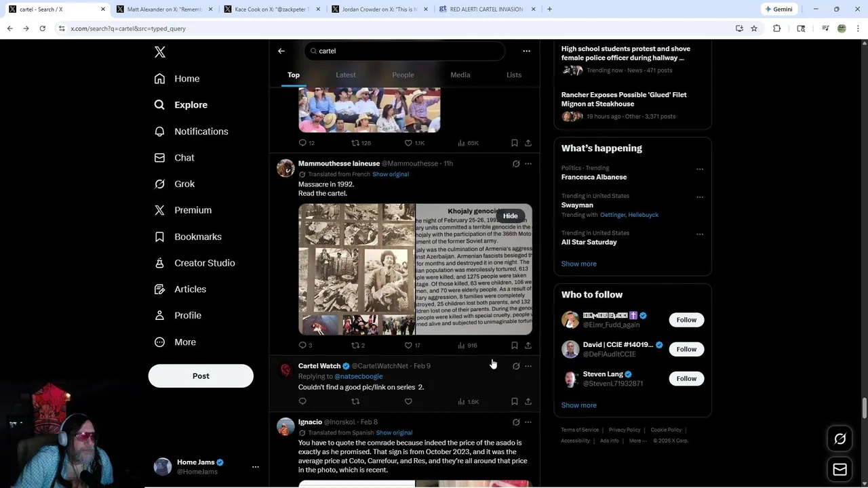Open Articles in the sidebar
The height and width of the screenshot is (488, 868).
coord(180,289)
